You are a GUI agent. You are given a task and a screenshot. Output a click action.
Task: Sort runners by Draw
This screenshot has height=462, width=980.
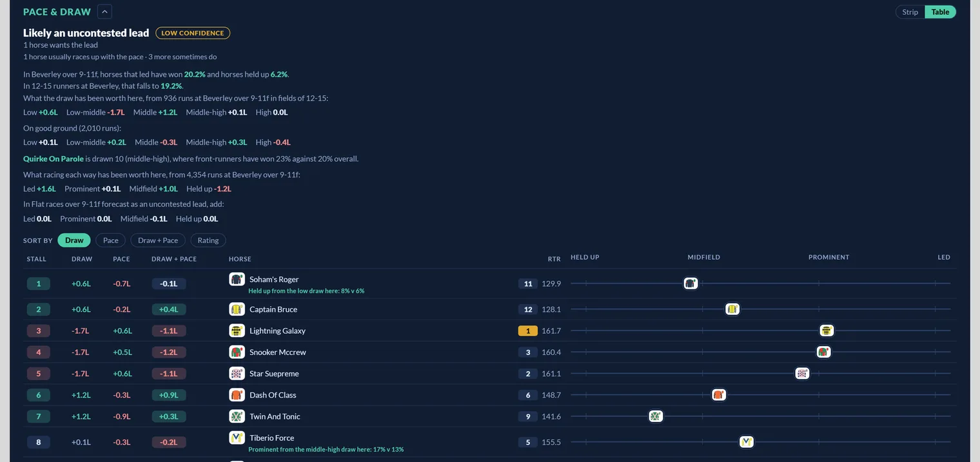click(x=74, y=240)
